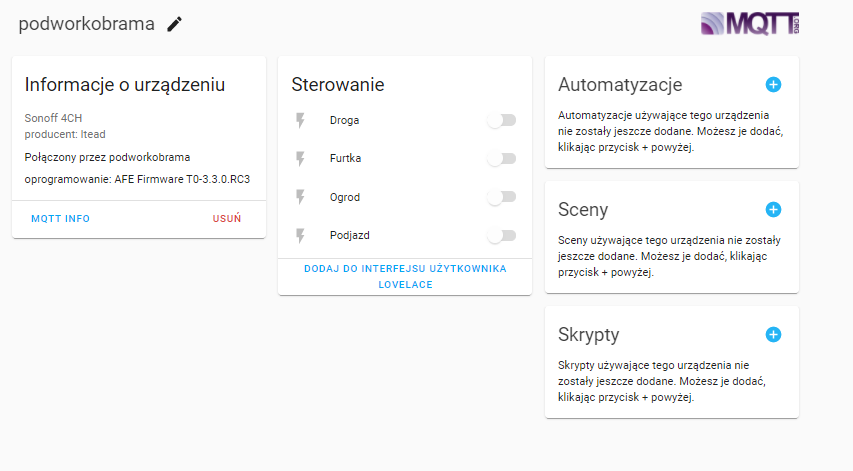The width and height of the screenshot is (853, 471).
Task: Click the flash icon beside Droga
Action: pos(300,120)
